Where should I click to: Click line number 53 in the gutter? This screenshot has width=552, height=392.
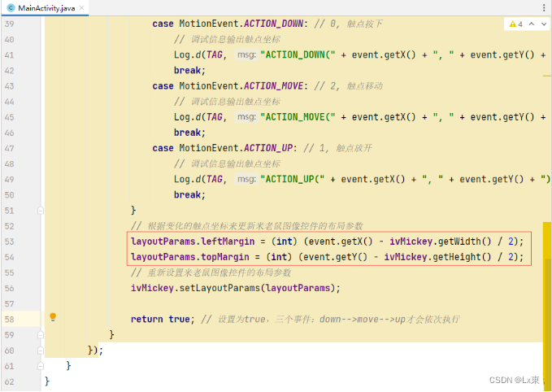[x=9, y=242]
